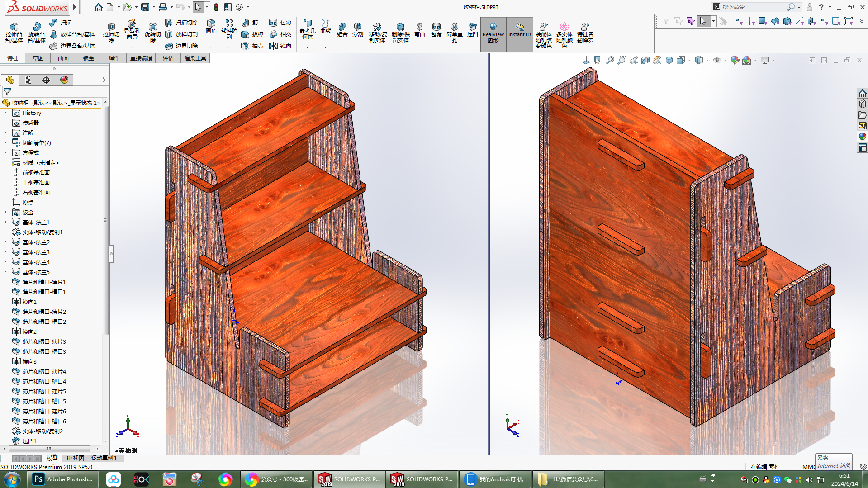Click the 简单直孔 simple hole tool
The width and height of the screenshot is (868, 488).
455,32
